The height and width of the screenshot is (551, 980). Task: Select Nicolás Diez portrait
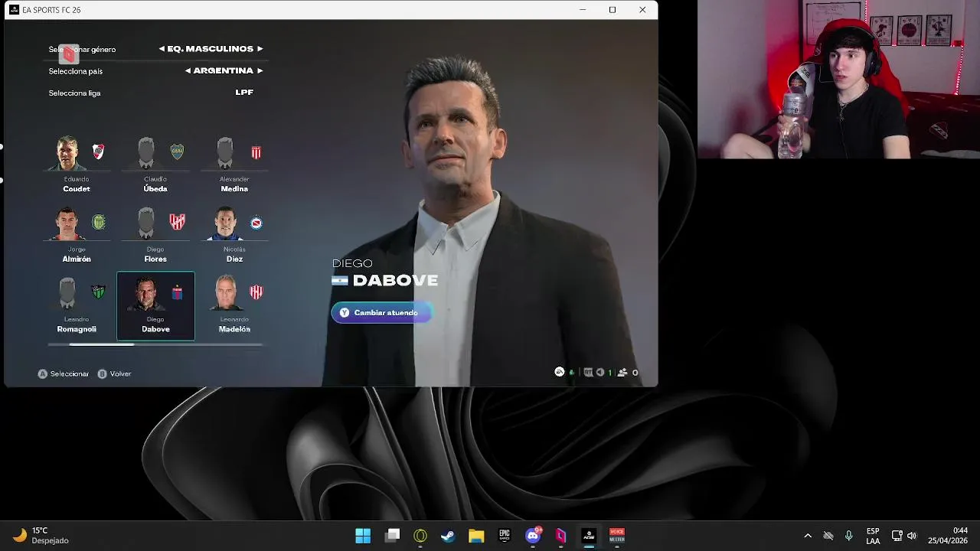pyautogui.click(x=225, y=223)
